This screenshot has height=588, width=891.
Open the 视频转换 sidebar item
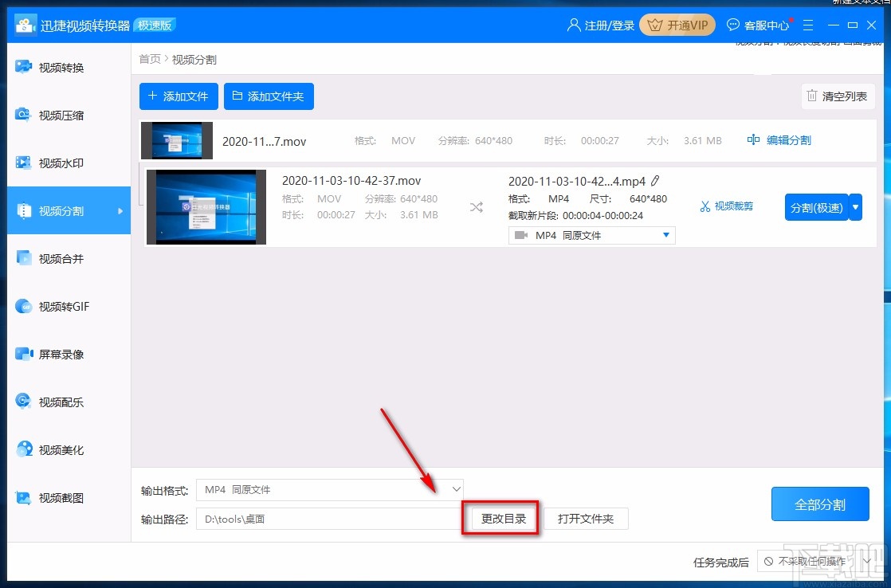(69, 67)
